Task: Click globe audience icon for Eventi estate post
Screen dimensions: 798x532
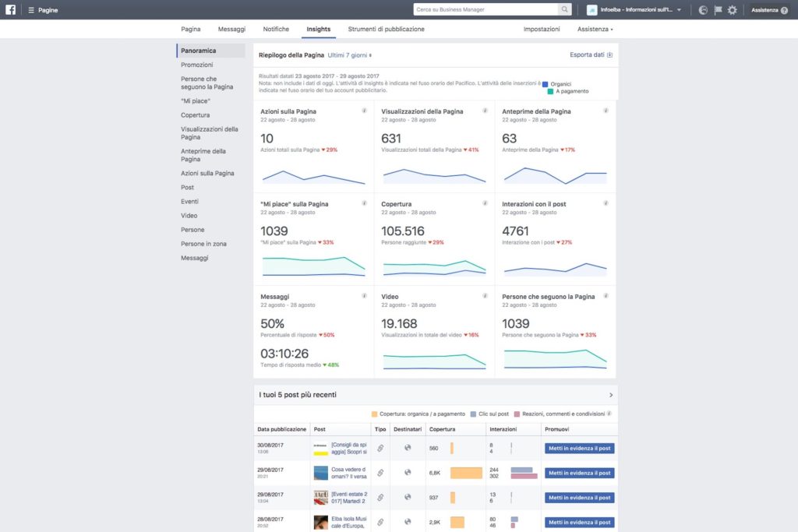Action: pyautogui.click(x=407, y=497)
